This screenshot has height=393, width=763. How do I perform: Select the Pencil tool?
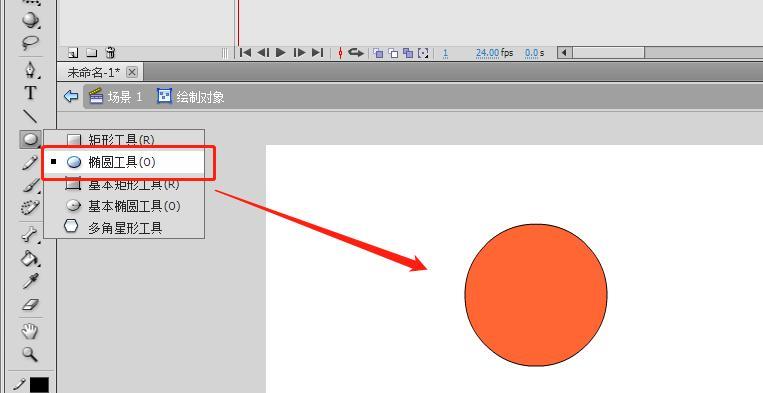[x=30, y=163]
